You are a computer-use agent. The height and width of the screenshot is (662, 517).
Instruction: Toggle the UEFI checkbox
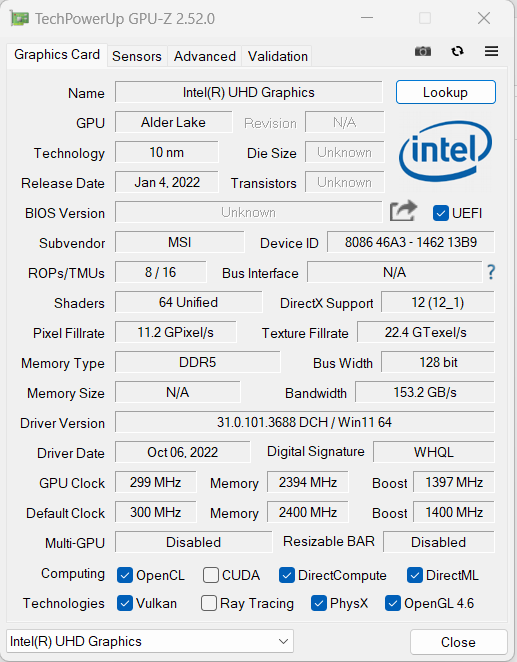[x=441, y=213]
